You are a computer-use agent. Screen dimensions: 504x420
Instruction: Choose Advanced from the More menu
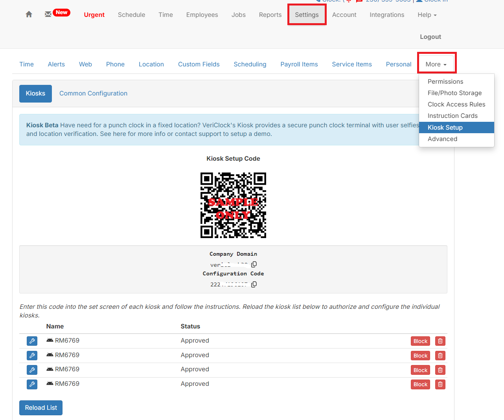[x=456, y=139]
